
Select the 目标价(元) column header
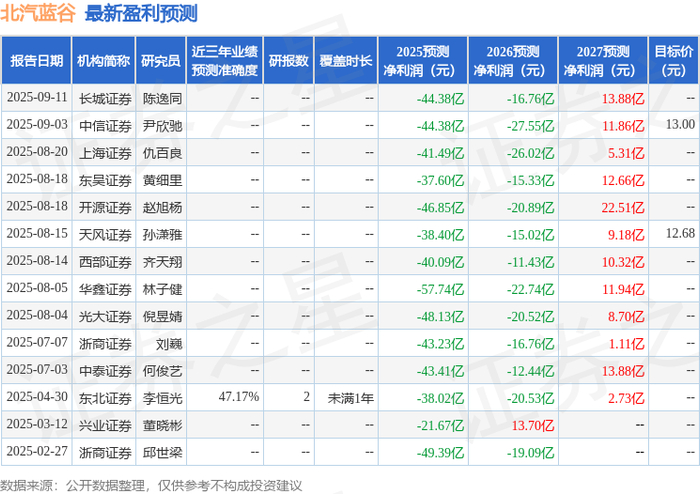point(673,61)
